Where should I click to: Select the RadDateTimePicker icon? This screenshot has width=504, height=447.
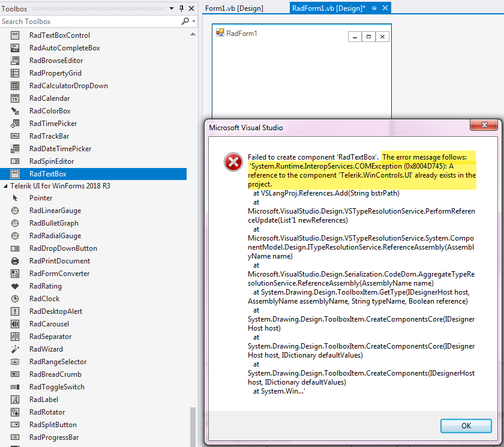pos(15,149)
